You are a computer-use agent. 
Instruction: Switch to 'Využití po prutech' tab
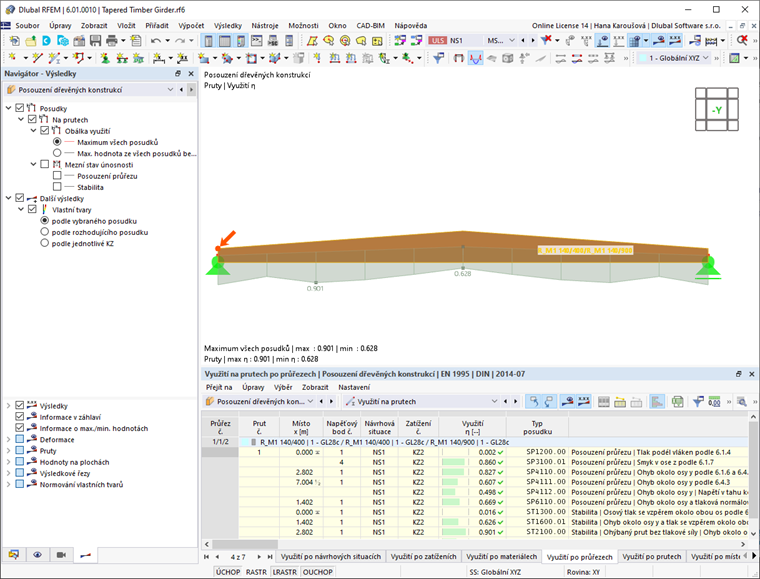pyautogui.click(x=651, y=555)
